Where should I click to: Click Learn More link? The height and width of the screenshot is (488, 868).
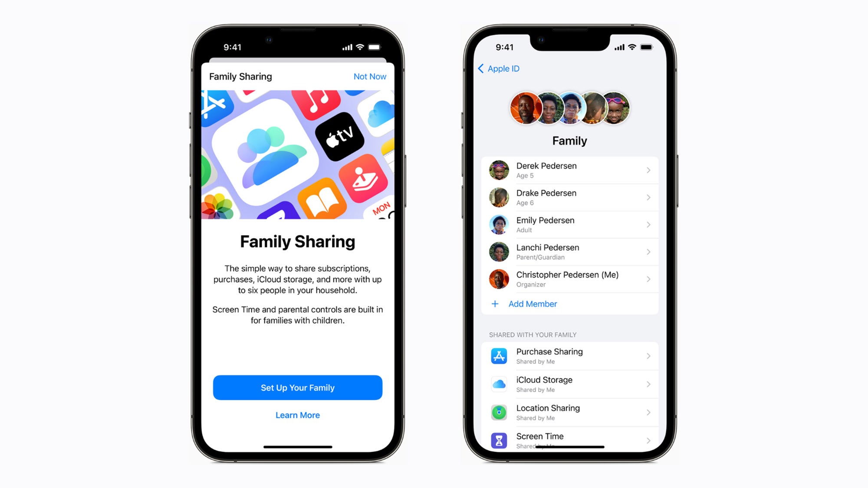[297, 415]
